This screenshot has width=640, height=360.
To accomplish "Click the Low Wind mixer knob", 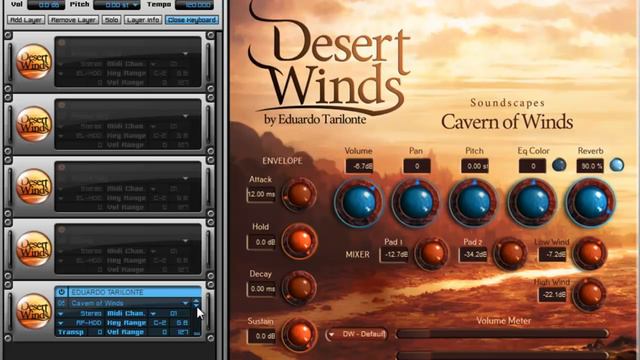I will point(589,253).
